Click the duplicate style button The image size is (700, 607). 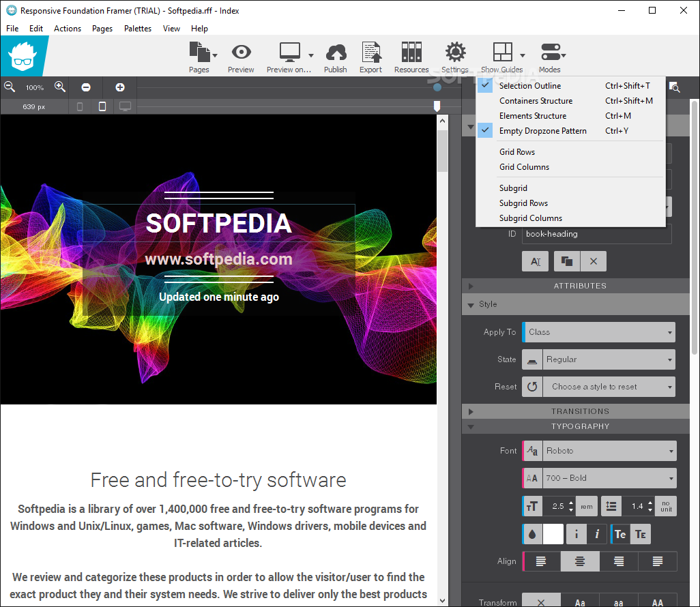coord(567,261)
